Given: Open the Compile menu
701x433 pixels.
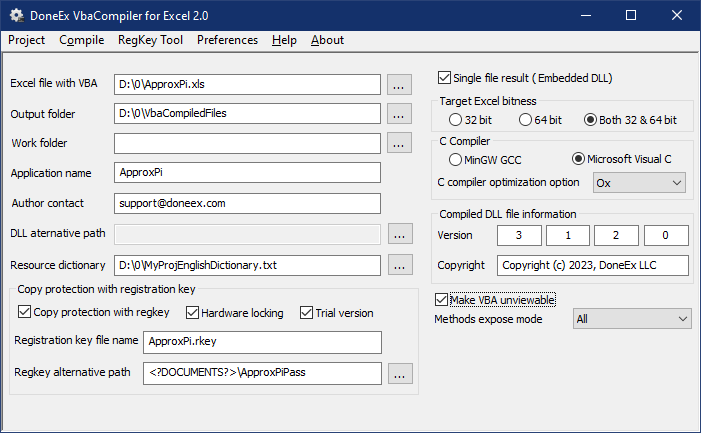Looking at the screenshot, I should pos(81,40).
